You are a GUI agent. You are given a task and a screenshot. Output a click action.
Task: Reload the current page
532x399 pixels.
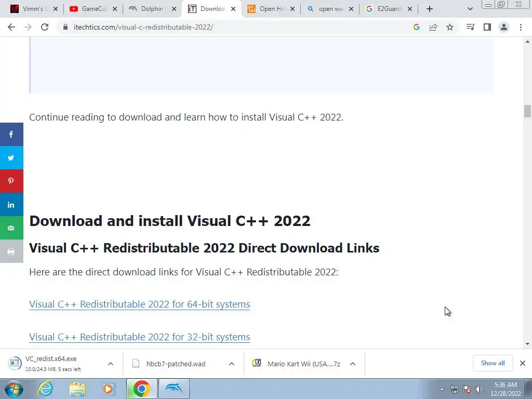coord(45,27)
